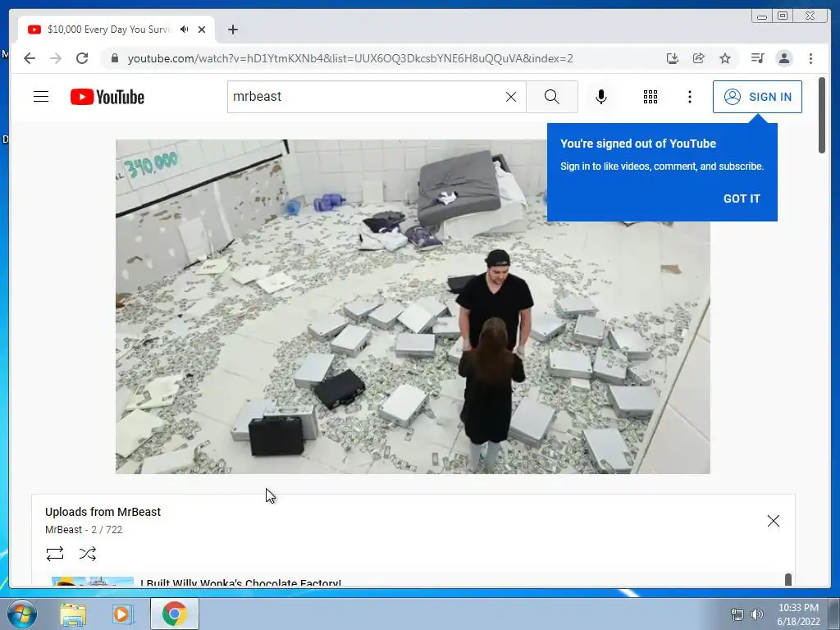Bookmark this tab with star
The image size is (840, 630).
[725, 58]
